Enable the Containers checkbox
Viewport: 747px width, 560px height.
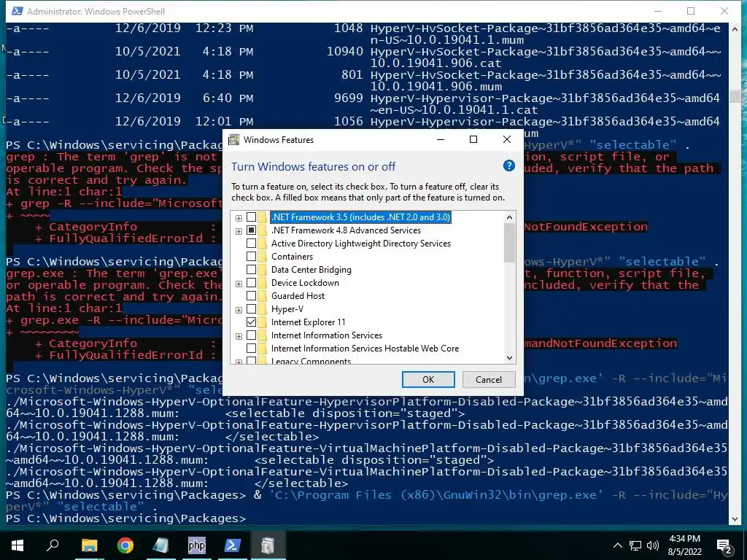(x=251, y=257)
